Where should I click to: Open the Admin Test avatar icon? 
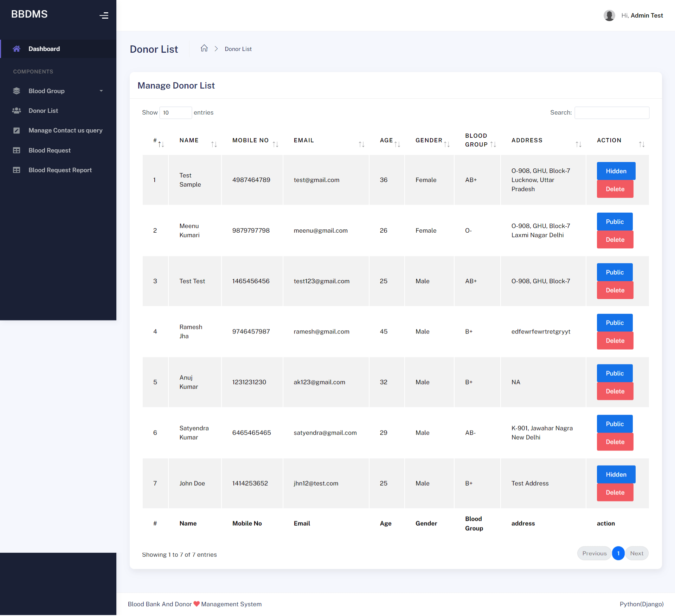tap(609, 15)
